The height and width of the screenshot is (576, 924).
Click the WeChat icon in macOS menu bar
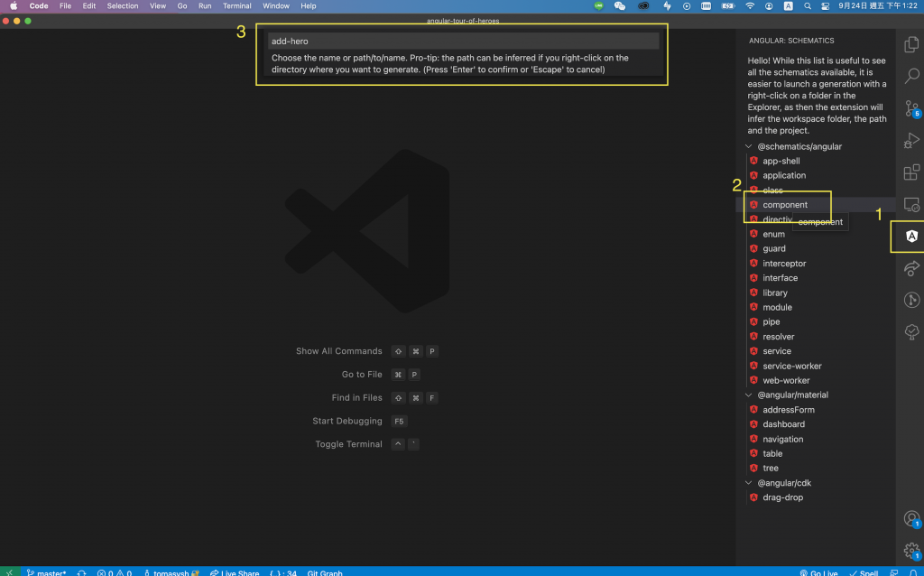(619, 6)
